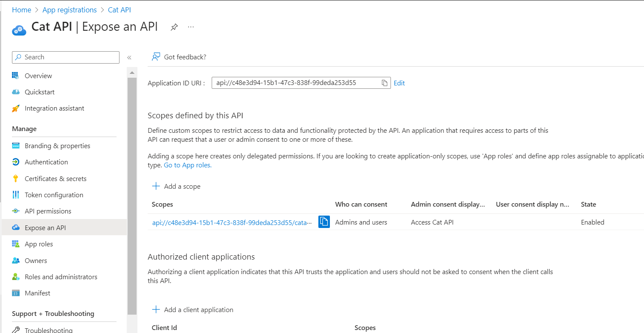This screenshot has width=644, height=333.
Task: Open the ellipsis more options menu
Action: coord(191,27)
